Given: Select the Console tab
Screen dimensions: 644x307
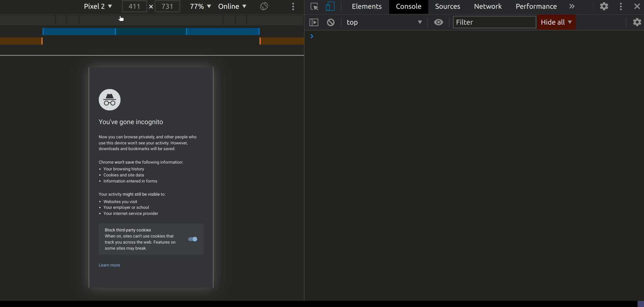Looking at the screenshot, I should click(408, 6).
